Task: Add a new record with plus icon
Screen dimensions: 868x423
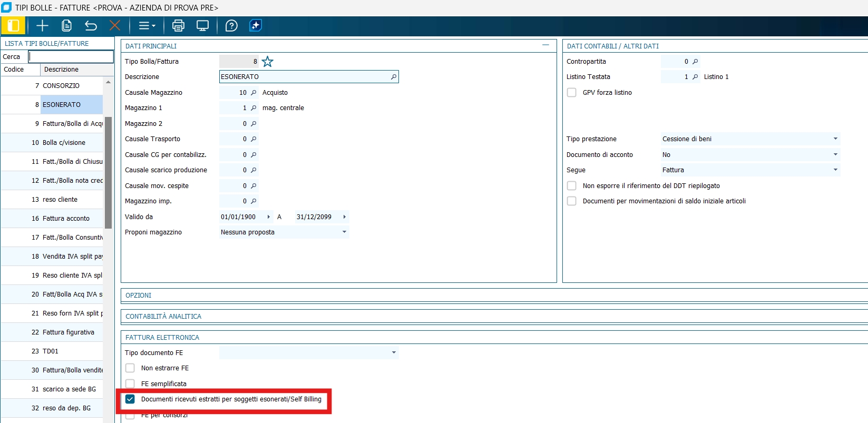Action: click(42, 26)
